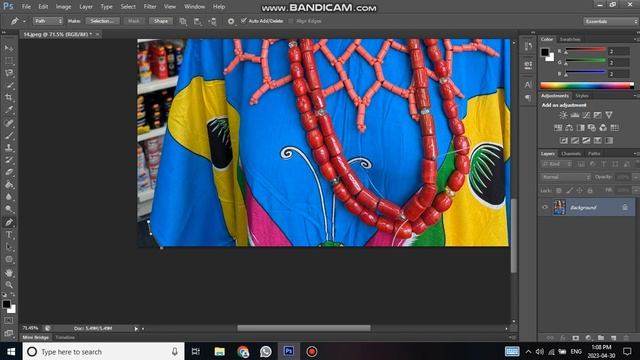This screenshot has width=640, height=360.
Task: Click the Background layer thumbnail
Action: pyautogui.click(x=559, y=207)
